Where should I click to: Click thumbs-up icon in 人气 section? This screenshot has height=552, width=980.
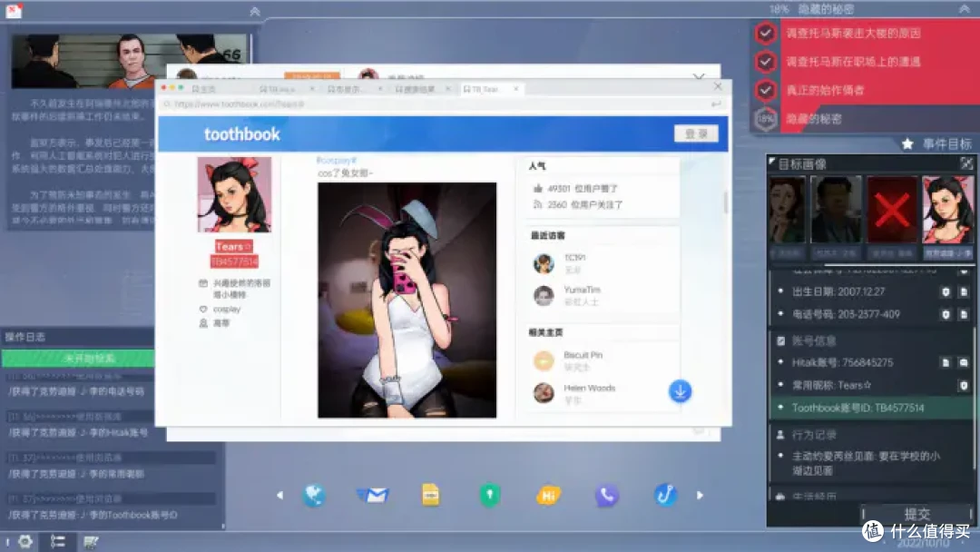click(537, 188)
